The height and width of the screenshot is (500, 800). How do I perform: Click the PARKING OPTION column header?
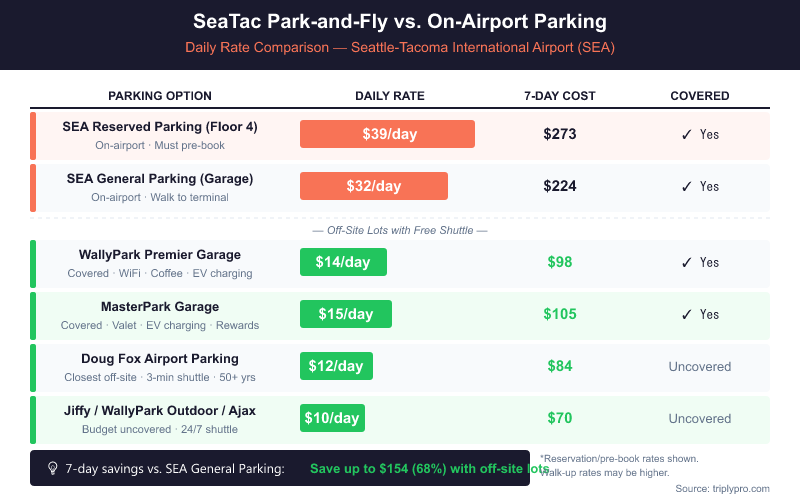pyautogui.click(x=160, y=96)
